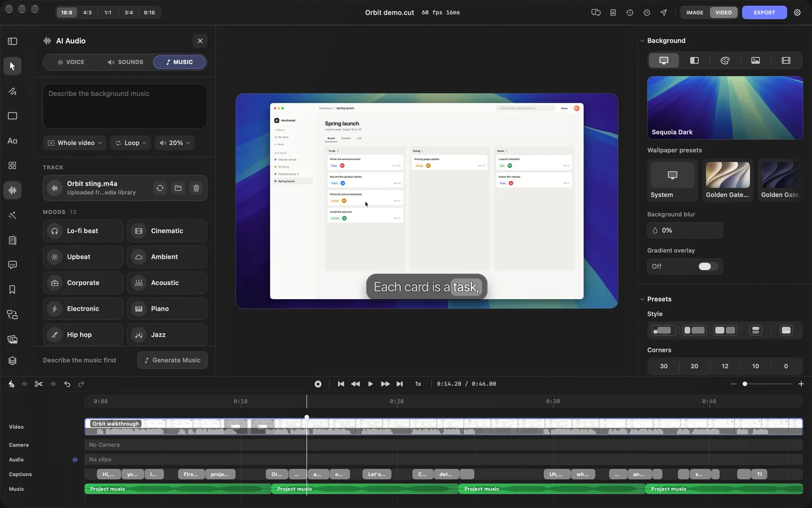Open the 1x playback speed selector
This screenshot has height=508, width=812.
pos(418,384)
